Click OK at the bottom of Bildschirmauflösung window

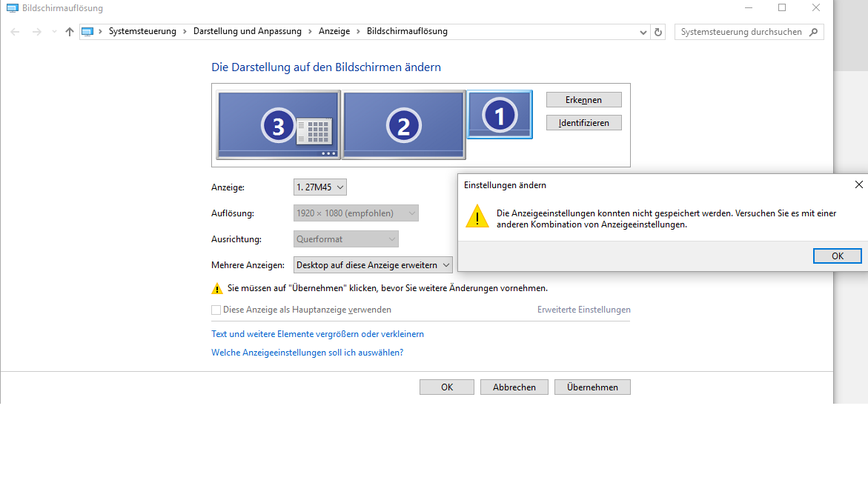[x=447, y=387]
